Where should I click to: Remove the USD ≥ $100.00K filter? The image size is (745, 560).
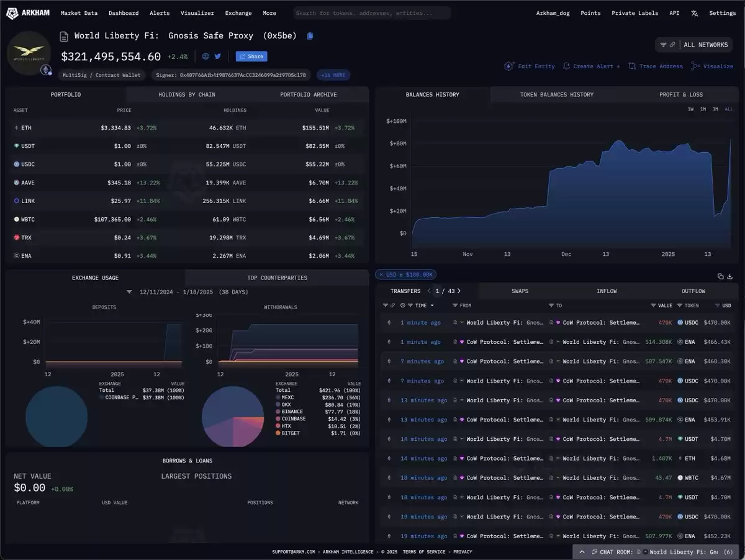(381, 274)
